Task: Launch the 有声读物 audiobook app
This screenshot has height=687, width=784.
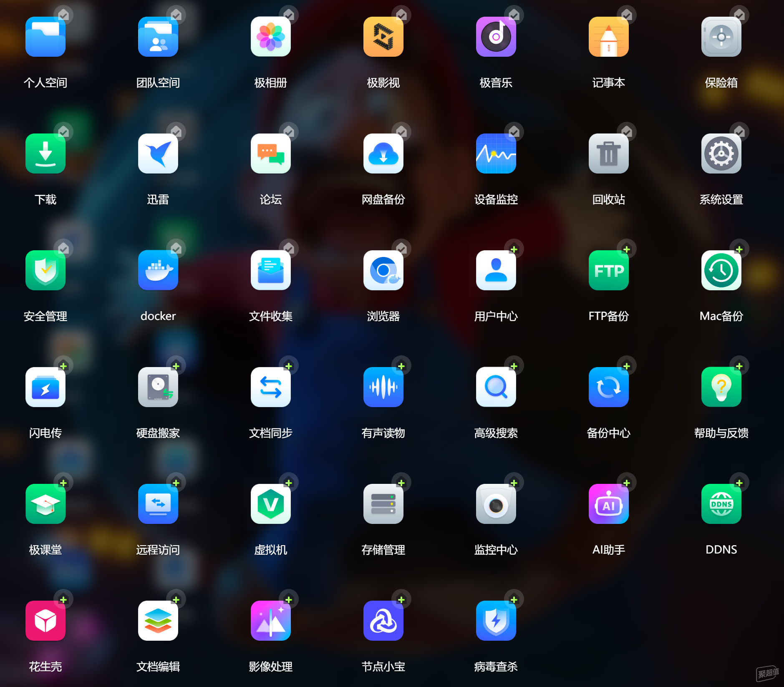Action: 383,387
